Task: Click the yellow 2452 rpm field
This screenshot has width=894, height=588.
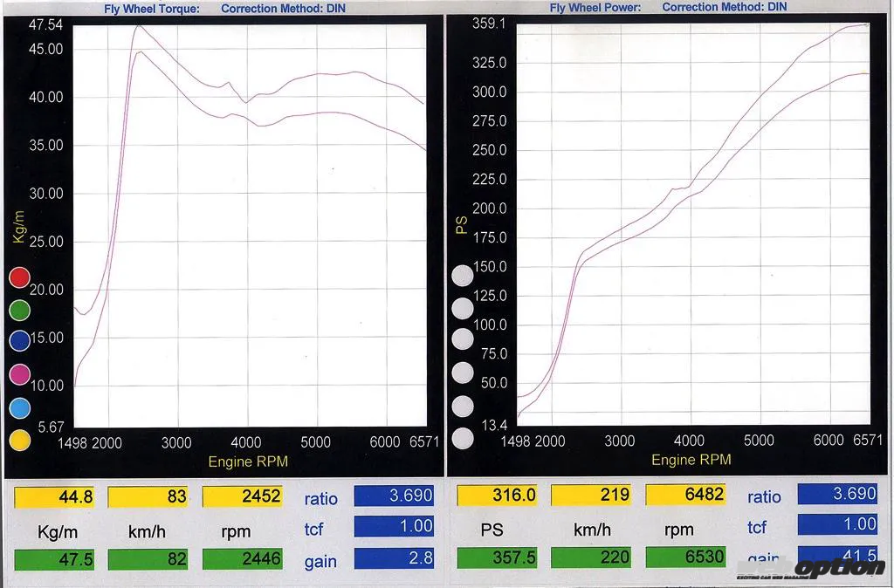Action: [x=243, y=496]
